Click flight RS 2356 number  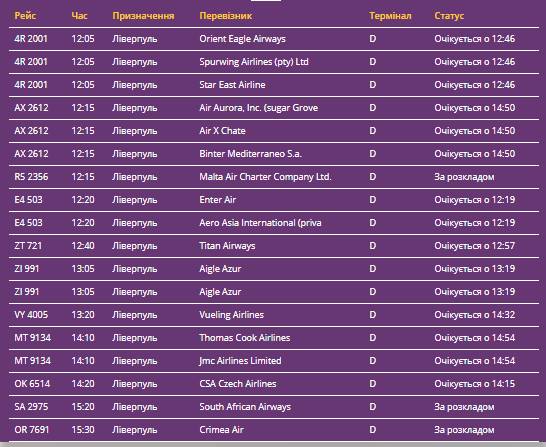coord(31,177)
